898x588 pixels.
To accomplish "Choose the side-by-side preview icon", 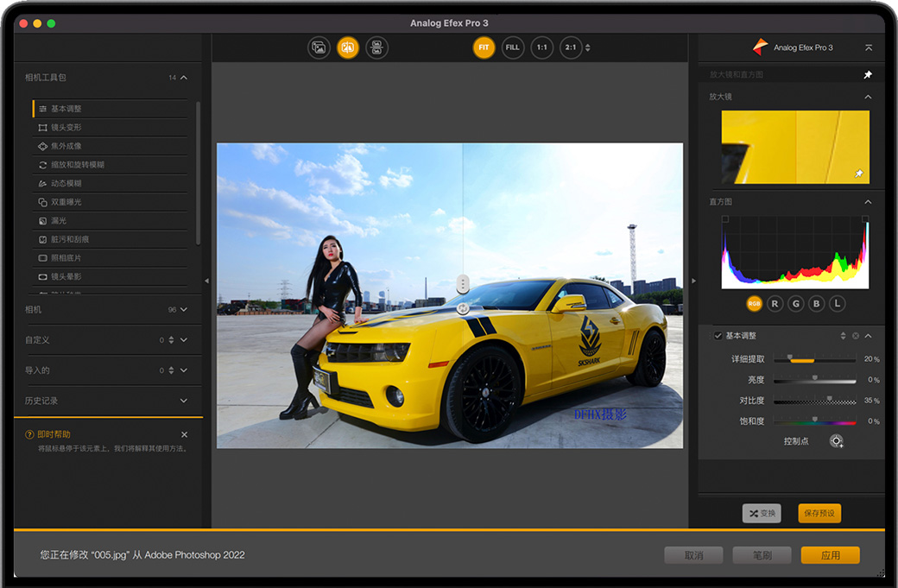I will tap(376, 47).
